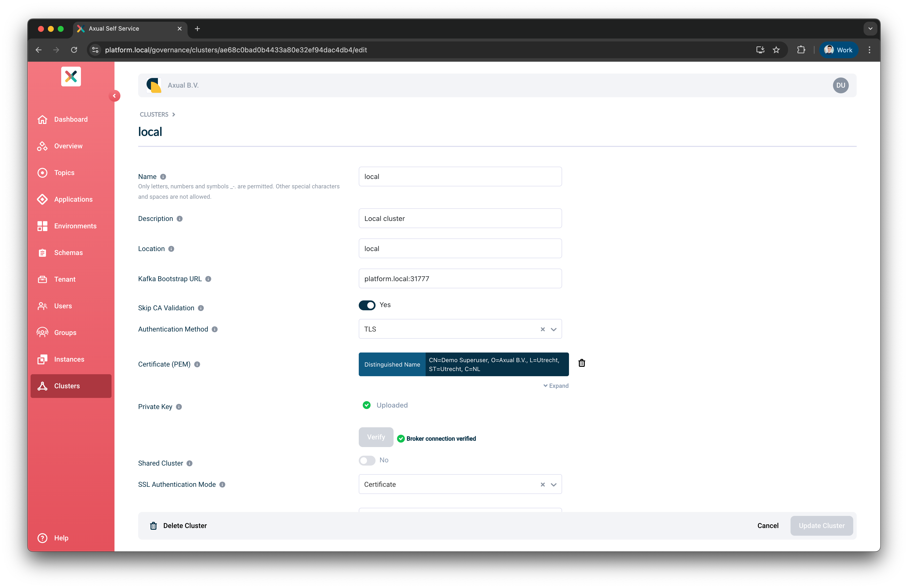The image size is (908, 588).
Task: Open Schemas using the clipboard icon
Action: 43,253
